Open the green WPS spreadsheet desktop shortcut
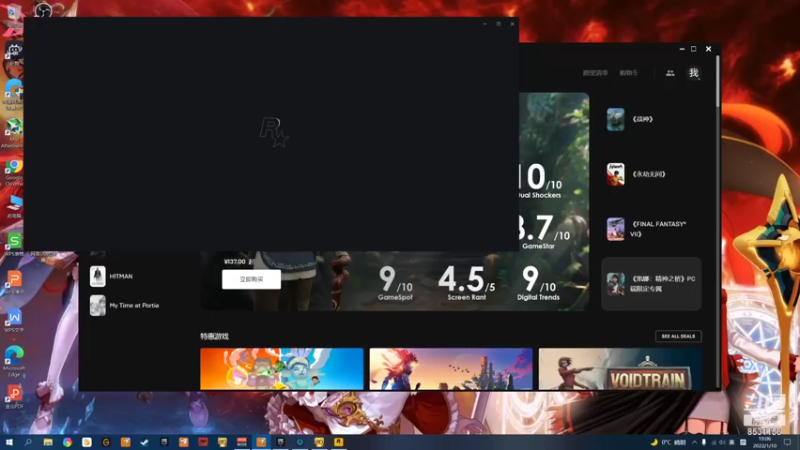The width and height of the screenshot is (800, 450). [x=14, y=242]
